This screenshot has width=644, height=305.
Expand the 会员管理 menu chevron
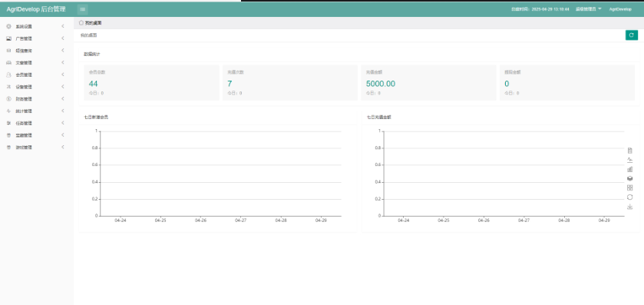click(x=63, y=75)
